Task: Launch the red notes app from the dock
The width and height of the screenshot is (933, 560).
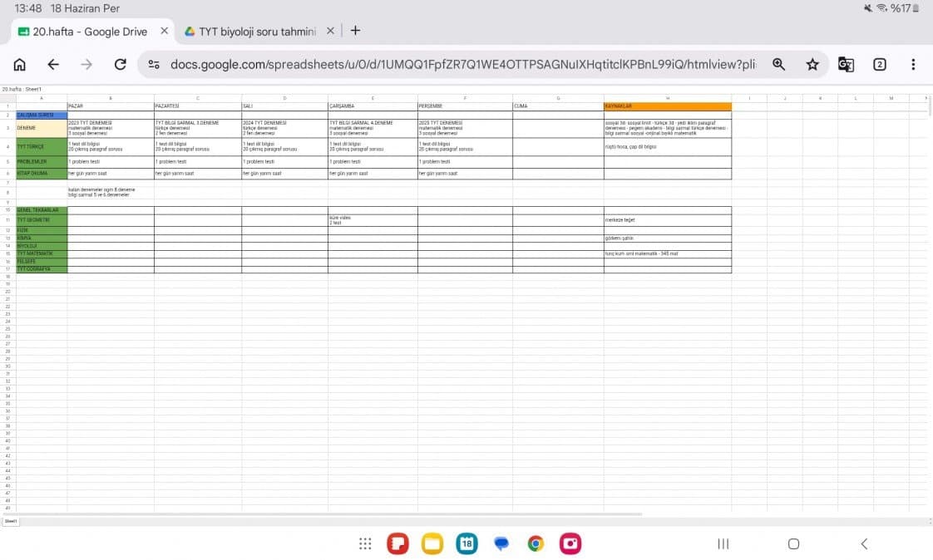Action: pos(398,543)
